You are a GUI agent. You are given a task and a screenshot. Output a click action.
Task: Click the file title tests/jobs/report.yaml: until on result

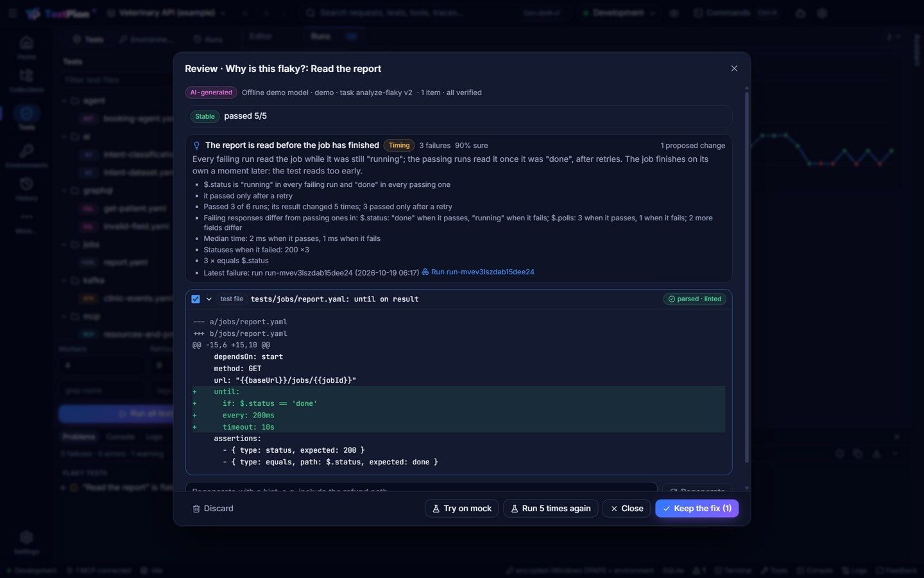[x=334, y=299]
